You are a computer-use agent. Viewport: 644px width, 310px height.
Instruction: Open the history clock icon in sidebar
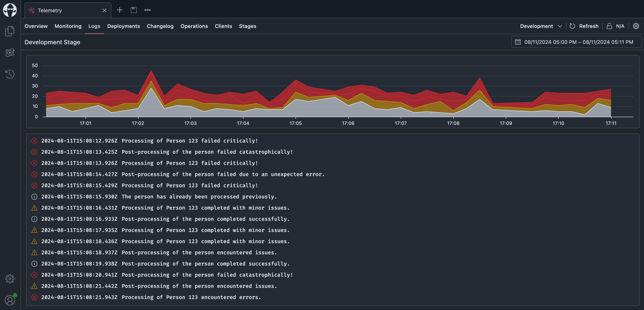(x=10, y=74)
